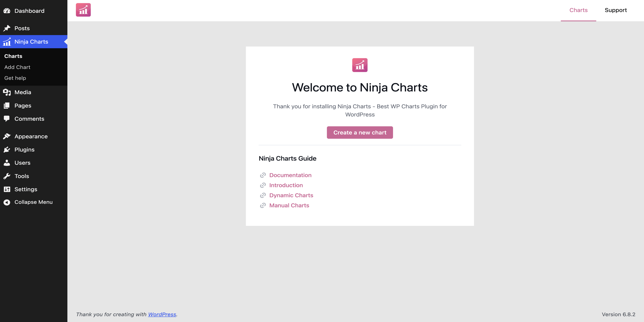Click Create a new chart button
The width and height of the screenshot is (644, 322).
coord(360,133)
